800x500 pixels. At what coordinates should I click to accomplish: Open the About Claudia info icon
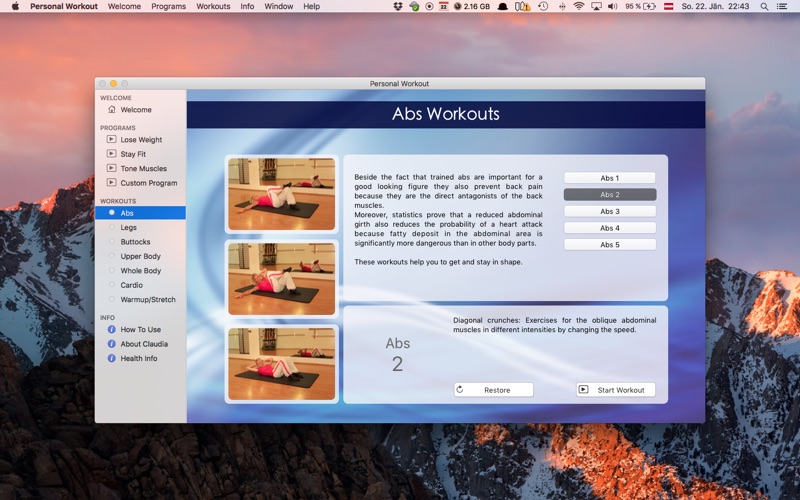[x=111, y=343]
